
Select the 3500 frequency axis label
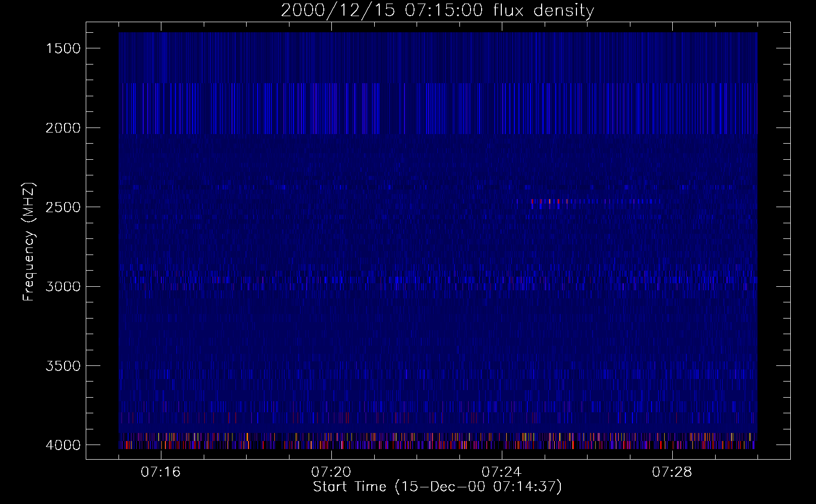[63, 366]
